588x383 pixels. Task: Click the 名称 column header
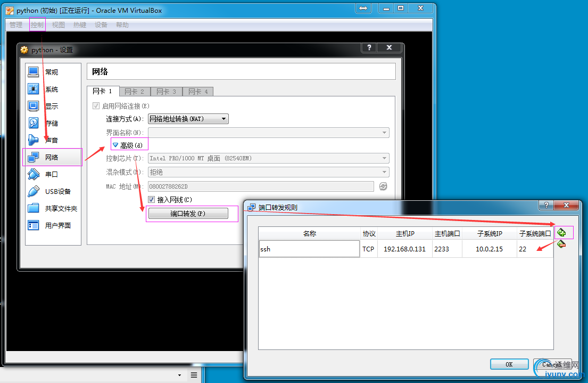(309, 233)
